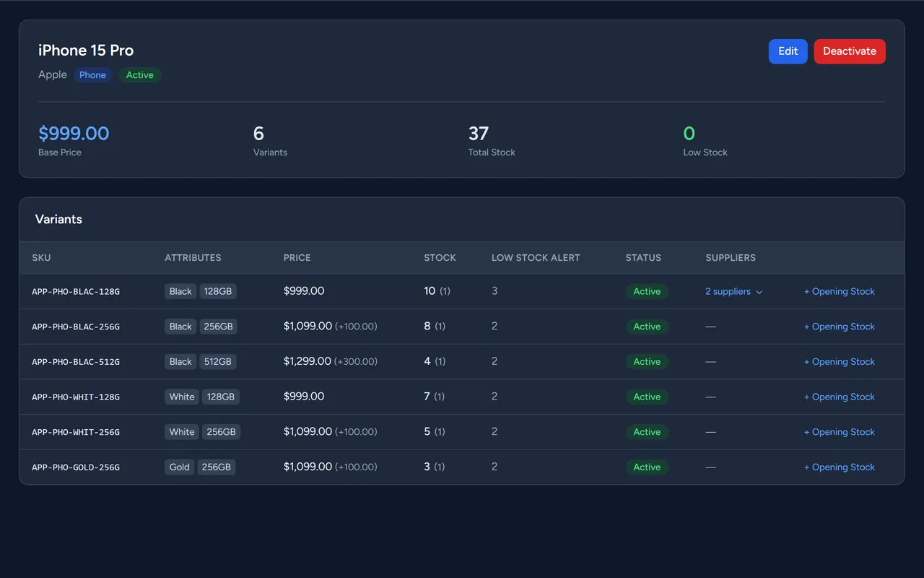Click the iPhone 15 Pro title
Viewport: 924px width, 578px height.
pyautogui.click(x=86, y=51)
